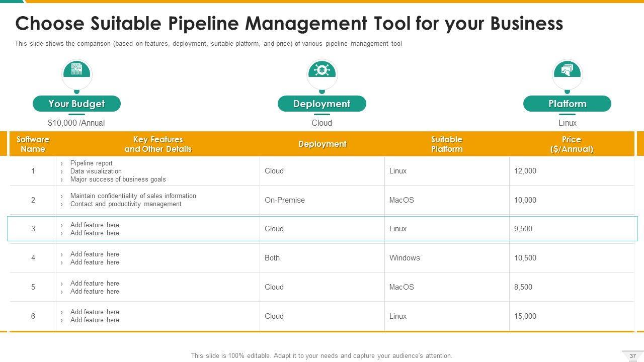Click slide number 37 badge
This screenshot has height=362, width=644.
(632, 356)
